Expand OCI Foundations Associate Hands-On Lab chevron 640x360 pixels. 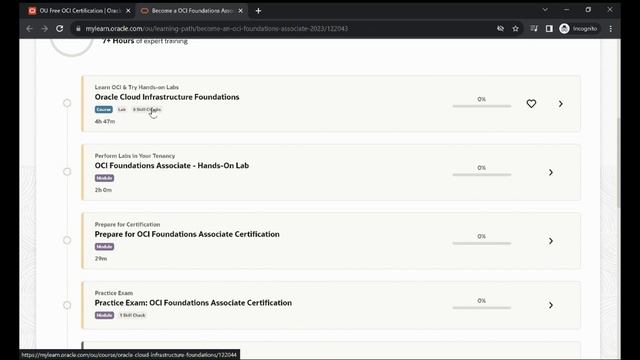click(x=551, y=172)
